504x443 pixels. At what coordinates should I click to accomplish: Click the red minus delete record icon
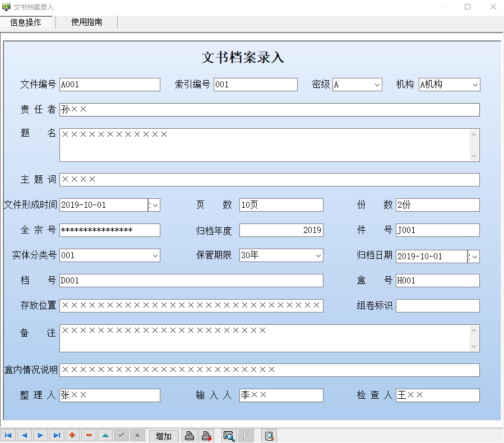89,435
